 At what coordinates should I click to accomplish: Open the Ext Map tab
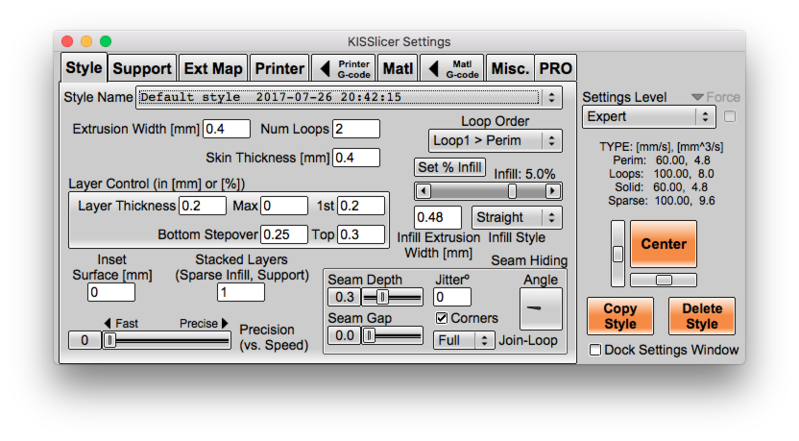[x=213, y=68]
